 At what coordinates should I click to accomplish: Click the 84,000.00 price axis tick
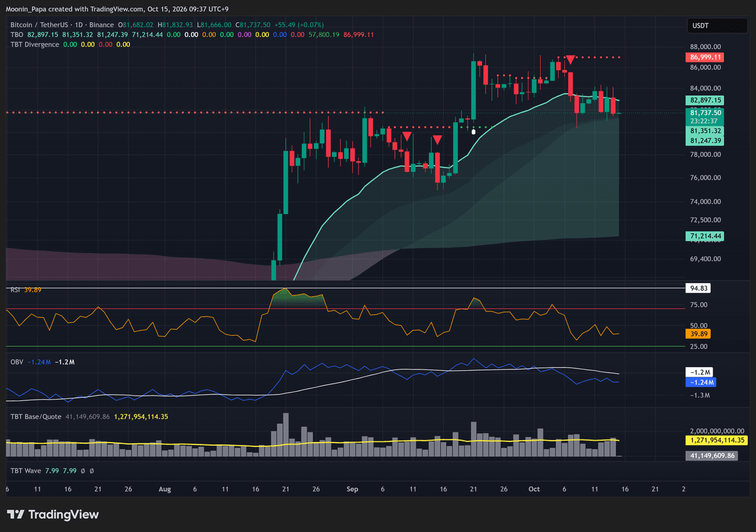(706, 89)
